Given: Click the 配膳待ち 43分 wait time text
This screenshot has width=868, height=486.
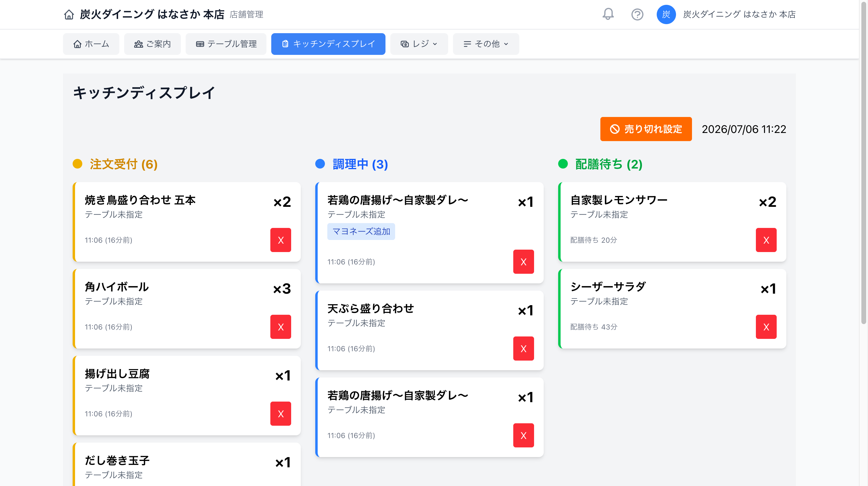Looking at the screenshot, I should [x=593, y=327].
